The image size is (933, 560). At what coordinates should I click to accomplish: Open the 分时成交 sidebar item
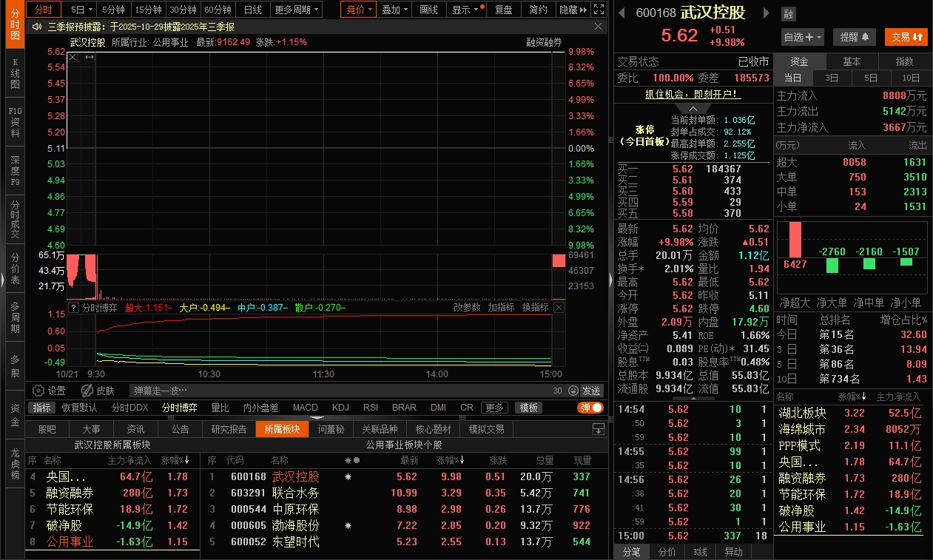(x=15, y=219)
